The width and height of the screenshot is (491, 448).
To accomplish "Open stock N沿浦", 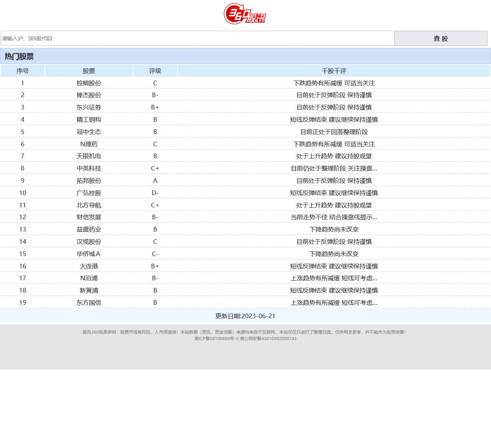I will (89, 278).
